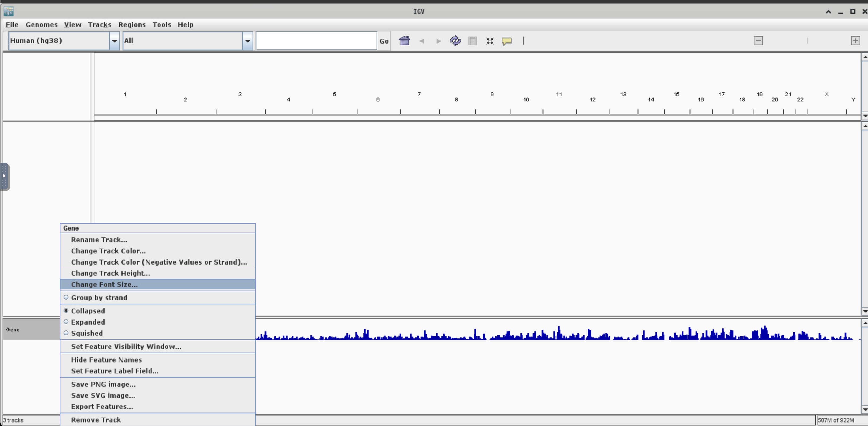
Task: Open the Tracks menu
Action: pyautogui.click(x=99, y=25)
